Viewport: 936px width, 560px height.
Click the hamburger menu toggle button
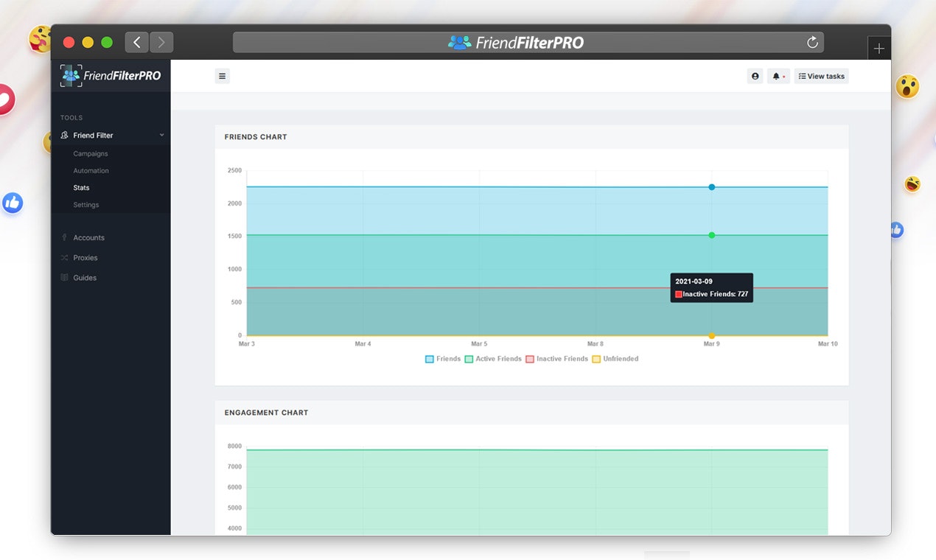(222, 76)
